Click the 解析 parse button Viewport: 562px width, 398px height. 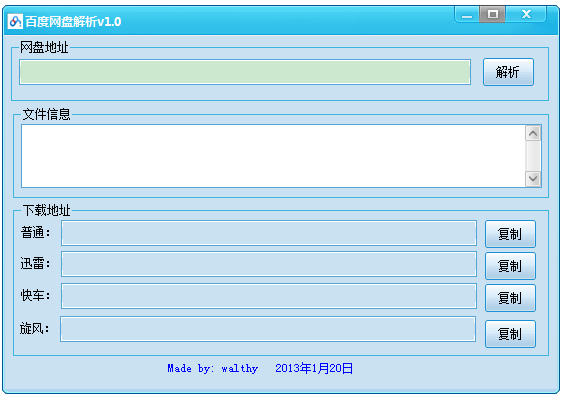pyautogui.click(x=508, y=72)
